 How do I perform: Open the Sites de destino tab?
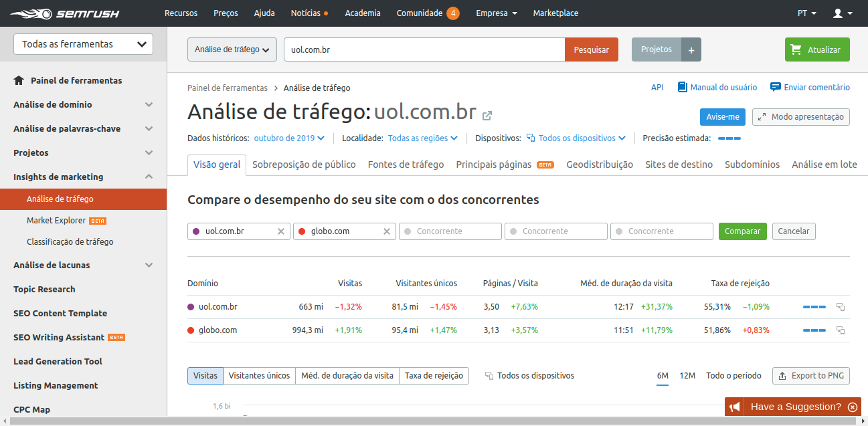pos(679,165)
